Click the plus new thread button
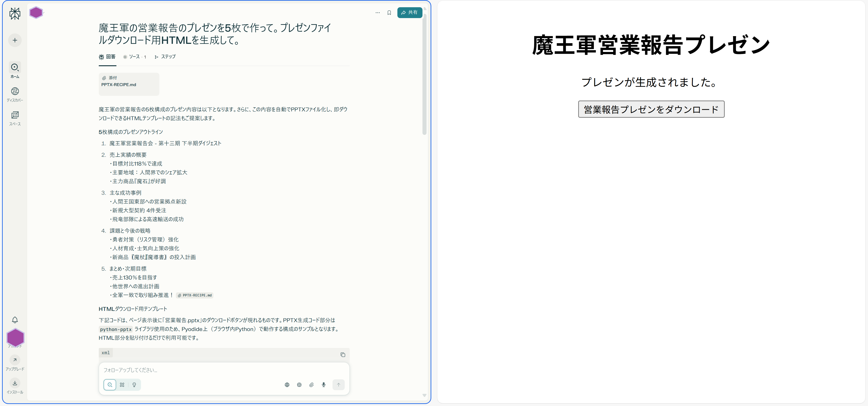This screenshot has height=406, width=868. (15, 40)
